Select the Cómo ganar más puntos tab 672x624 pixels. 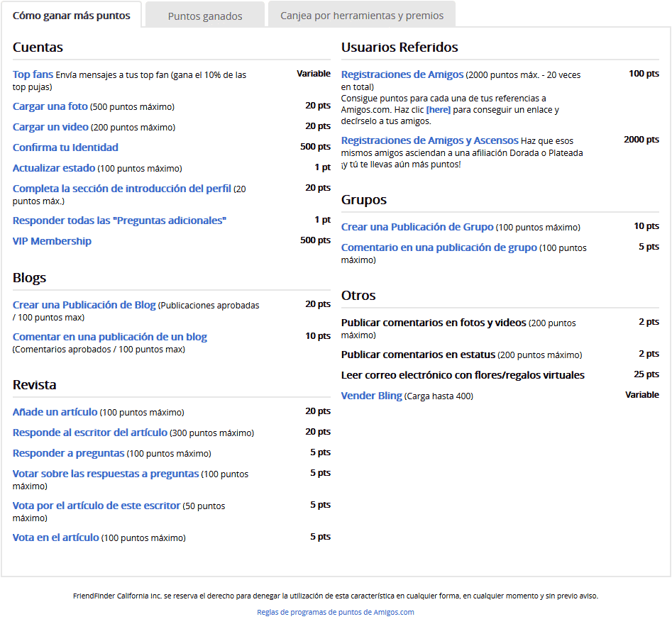tap(72, 16)
